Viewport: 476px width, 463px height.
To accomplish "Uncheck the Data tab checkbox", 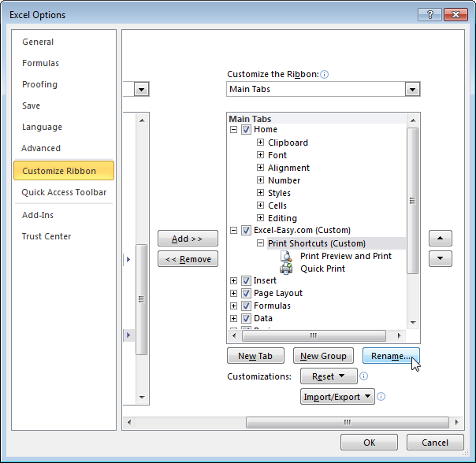I will pyautogui.click(x=246, y=319).
